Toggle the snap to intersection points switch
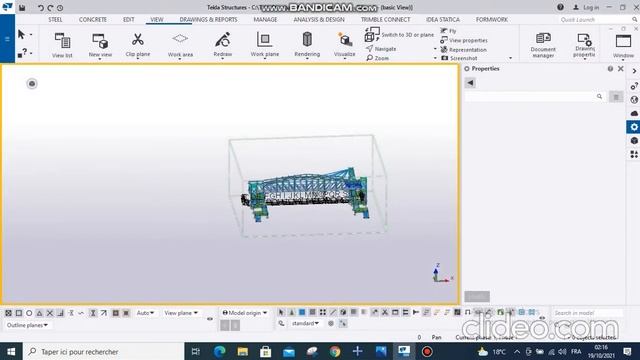Viewport: 640px width, 360px height. click(50, 313)
